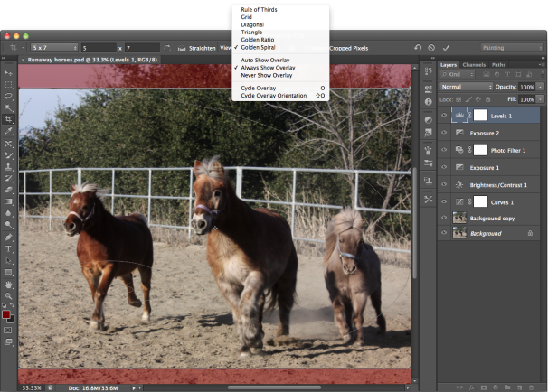This screenshot has width=548, height=392.
Task: Select the Type tool
Action: pyautogui.click(x=9, y=248)
